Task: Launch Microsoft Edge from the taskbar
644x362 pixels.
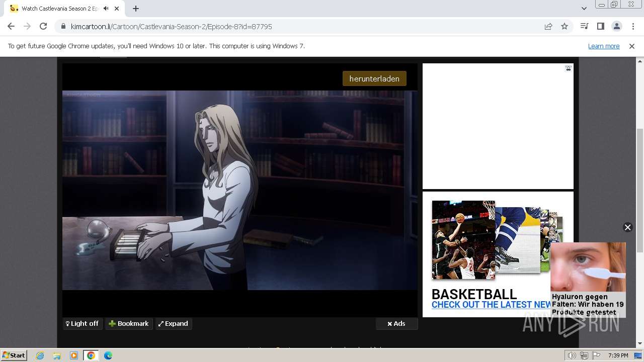Action: 108,355
